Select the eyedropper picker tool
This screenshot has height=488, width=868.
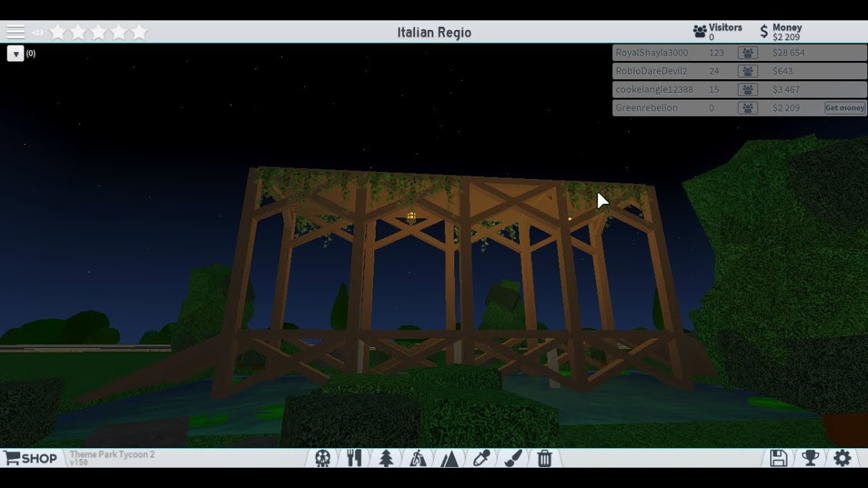[x=481, y=458]
